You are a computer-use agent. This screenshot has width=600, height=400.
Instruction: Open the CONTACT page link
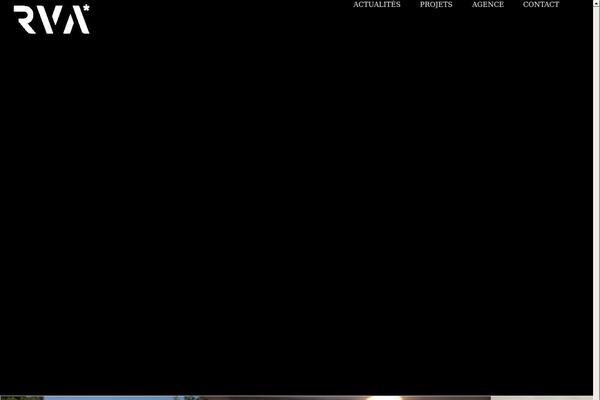tap(541, 5)
